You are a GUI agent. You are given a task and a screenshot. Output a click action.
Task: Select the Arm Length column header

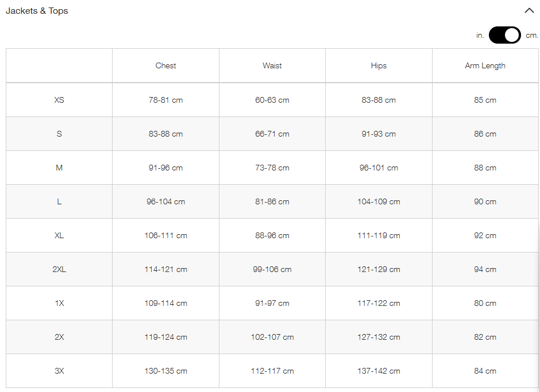[x=485, y=66]
